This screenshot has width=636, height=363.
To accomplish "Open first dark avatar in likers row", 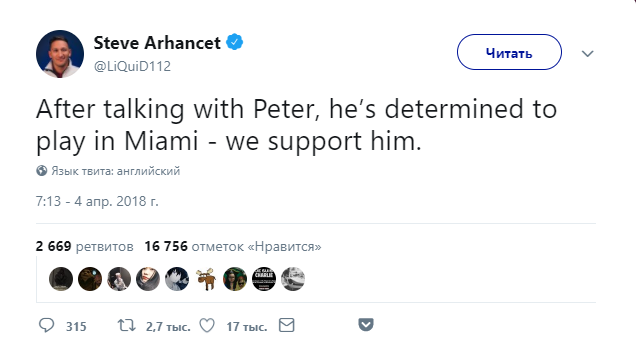I will [x=61, y=279].
